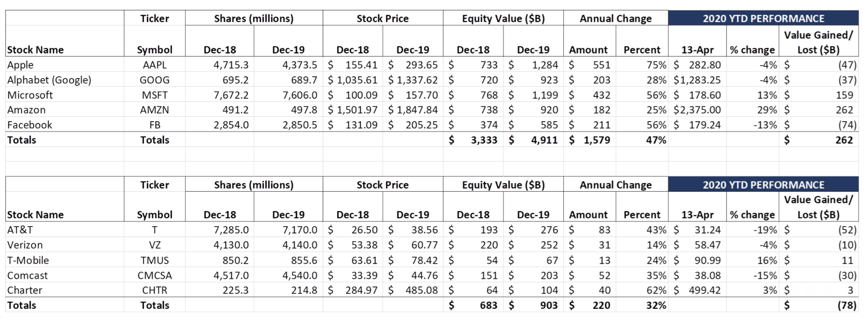Click the Amazon stock name cell
Viewport: 868px width, 325px height.
[26, 110]
